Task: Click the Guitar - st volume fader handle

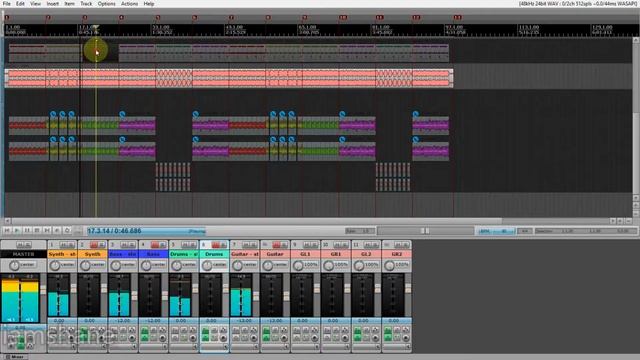Action: click(x=256, y=296)
